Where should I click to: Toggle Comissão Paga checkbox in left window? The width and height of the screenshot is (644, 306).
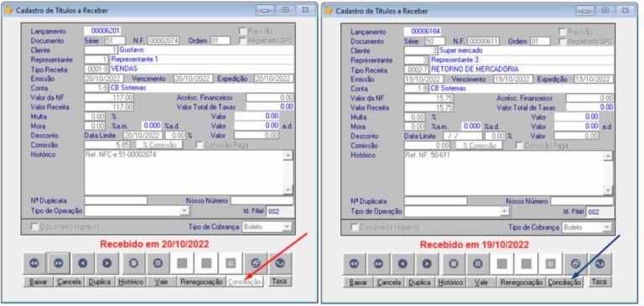pyautogui.click(x=199, y=145)
